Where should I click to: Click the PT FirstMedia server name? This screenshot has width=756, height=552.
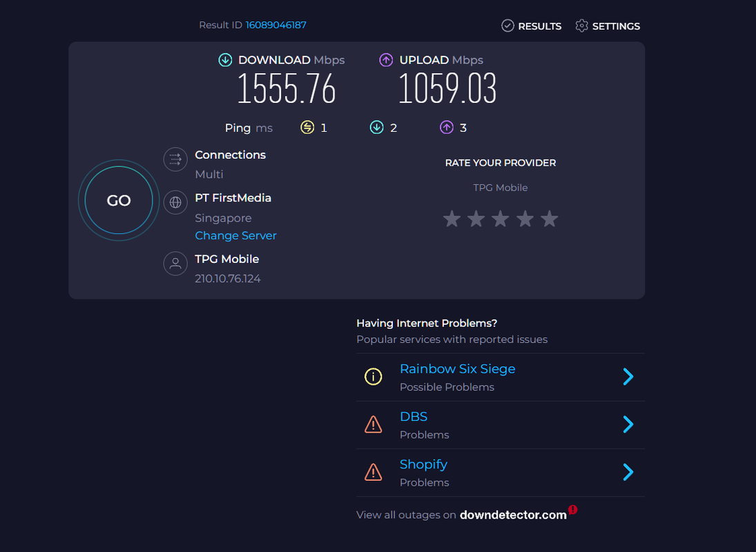(233, 198)
